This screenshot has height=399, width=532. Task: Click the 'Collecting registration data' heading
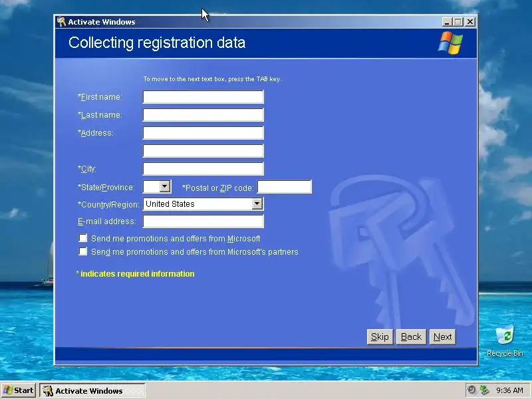coord(157,43)
